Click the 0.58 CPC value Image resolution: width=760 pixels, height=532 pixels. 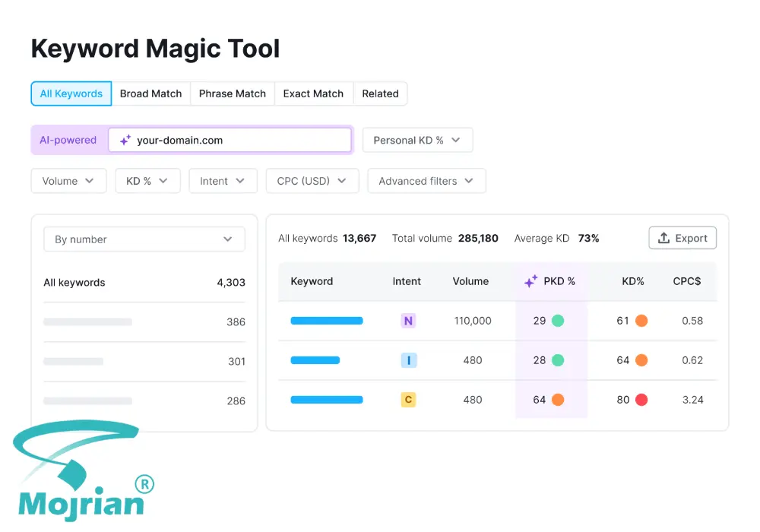coord(692,321)
